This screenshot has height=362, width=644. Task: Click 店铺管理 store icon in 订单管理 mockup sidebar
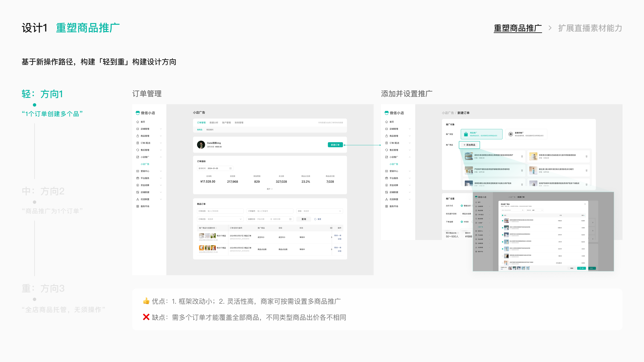click(138, 129)
